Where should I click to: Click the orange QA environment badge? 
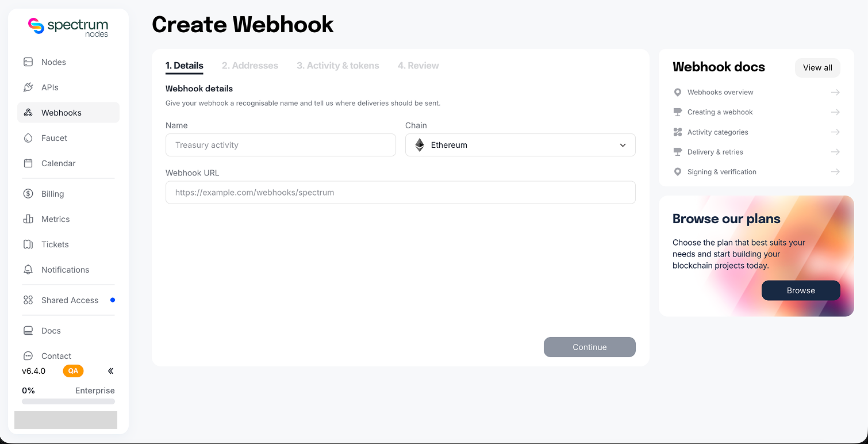[x=73, y=371]
